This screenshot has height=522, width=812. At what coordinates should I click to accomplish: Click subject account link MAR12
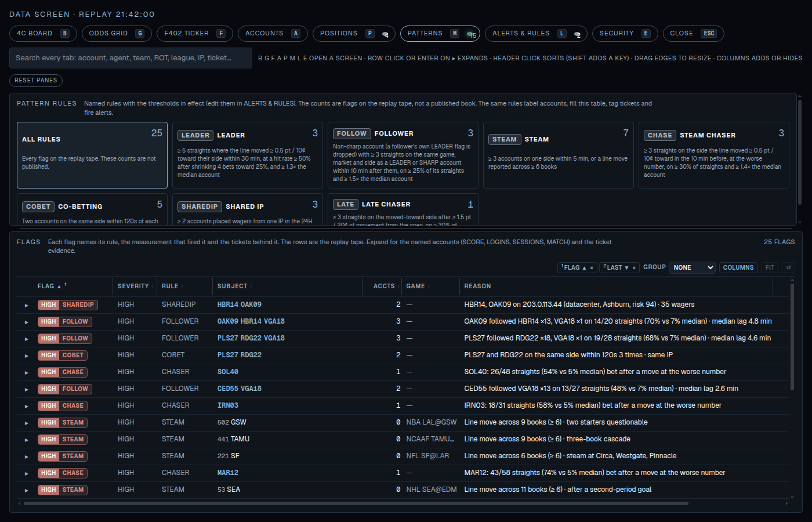pyautogui.click(x=228, y=473)
